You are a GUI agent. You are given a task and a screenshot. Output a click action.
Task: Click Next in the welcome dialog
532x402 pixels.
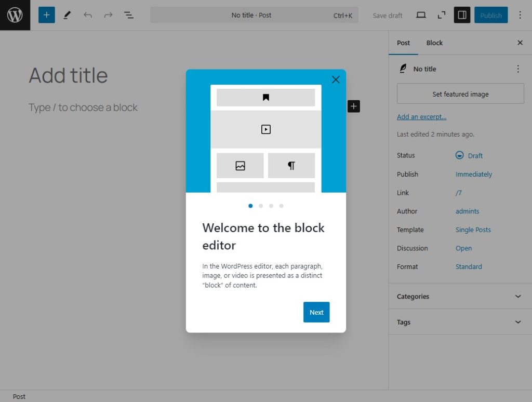click(x=316, y=312)
